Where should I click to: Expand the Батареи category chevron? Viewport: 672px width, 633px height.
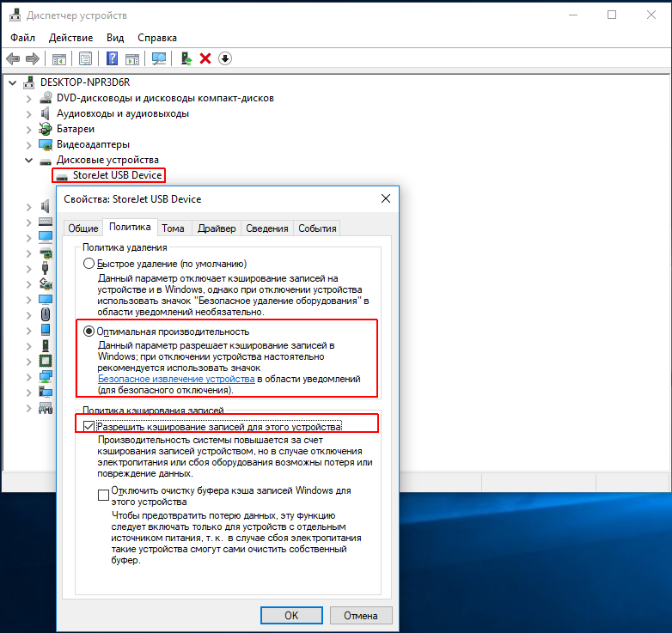(28, 130)
